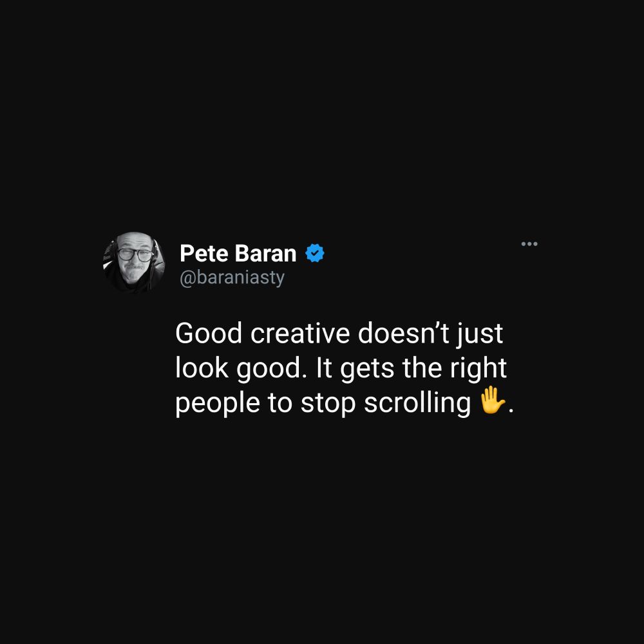Click the word "look" in the tweet

(202, 368)
